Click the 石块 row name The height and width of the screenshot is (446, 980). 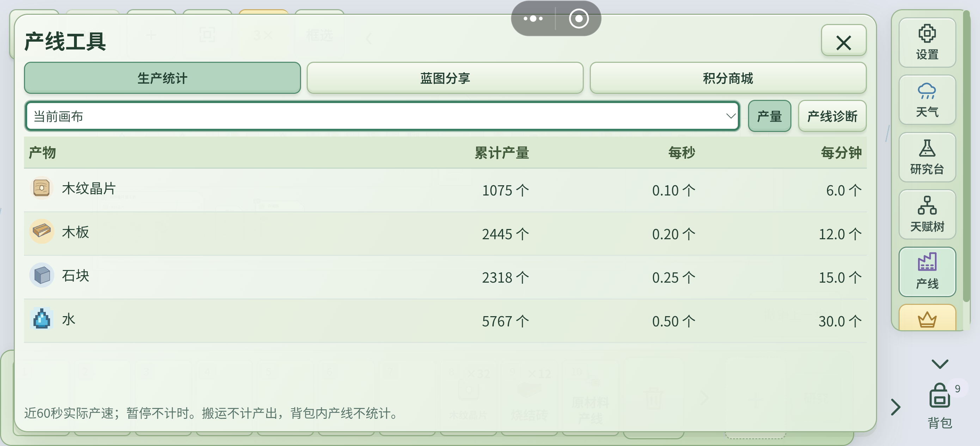tap(75, 275)
